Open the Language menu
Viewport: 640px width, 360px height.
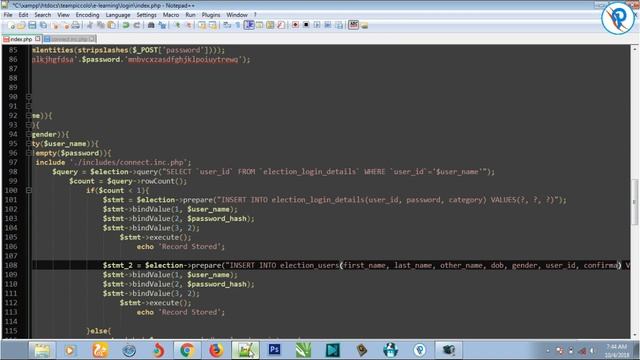[118, 15]
